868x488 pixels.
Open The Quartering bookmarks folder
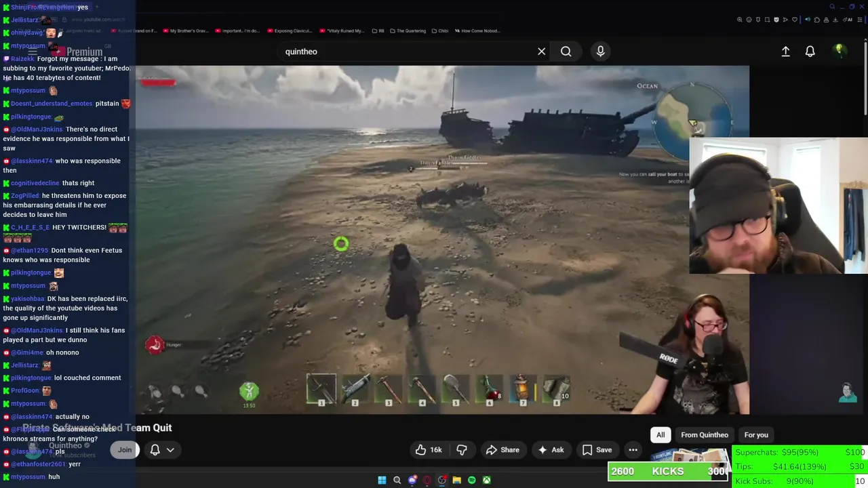coord(408,30)
